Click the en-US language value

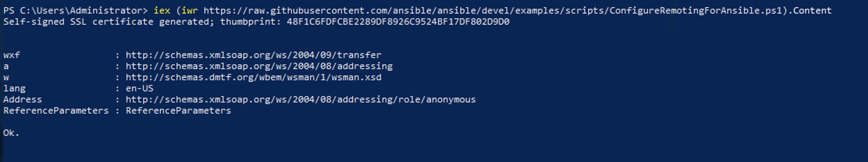coord(139,89)
